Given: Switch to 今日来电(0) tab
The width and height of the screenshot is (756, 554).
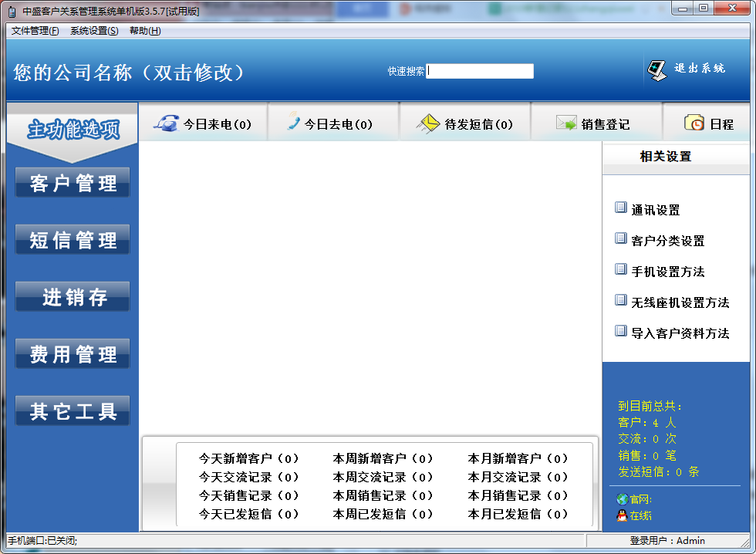Looking at the screenshot, I should [203, 123].
